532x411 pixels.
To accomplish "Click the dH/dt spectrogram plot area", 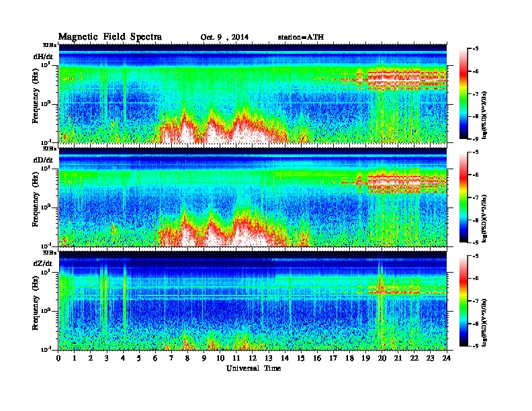I will coord(253,93).
